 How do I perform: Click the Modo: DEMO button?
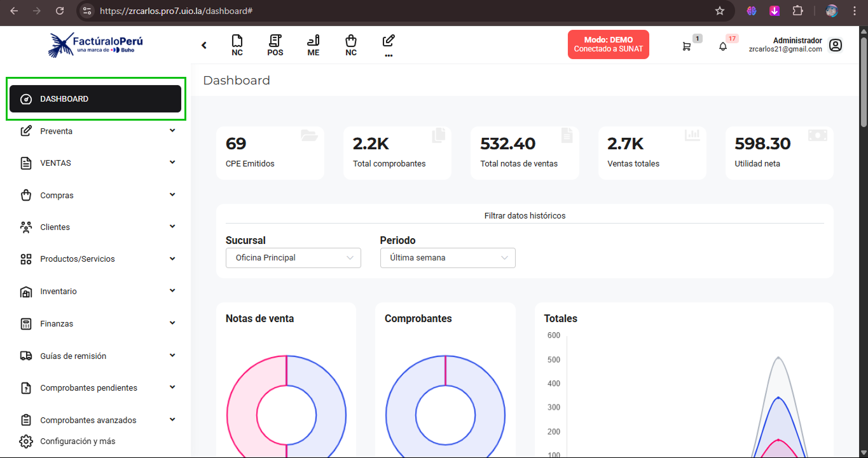[608, 44]
